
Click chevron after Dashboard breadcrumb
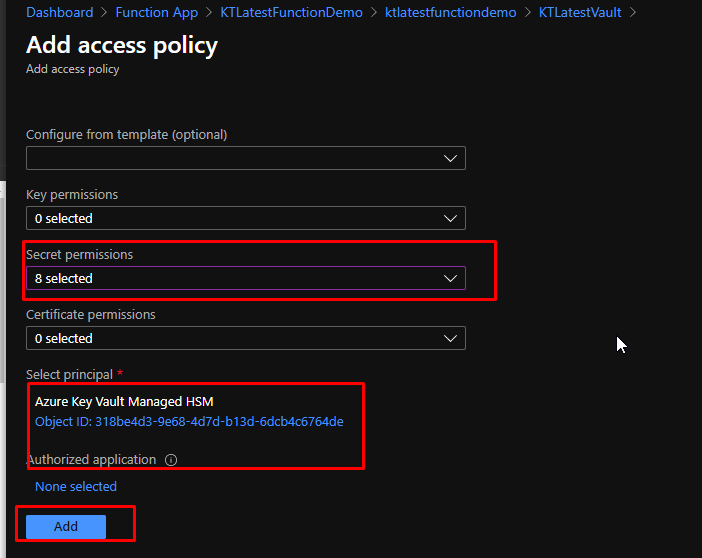point(104,13)
